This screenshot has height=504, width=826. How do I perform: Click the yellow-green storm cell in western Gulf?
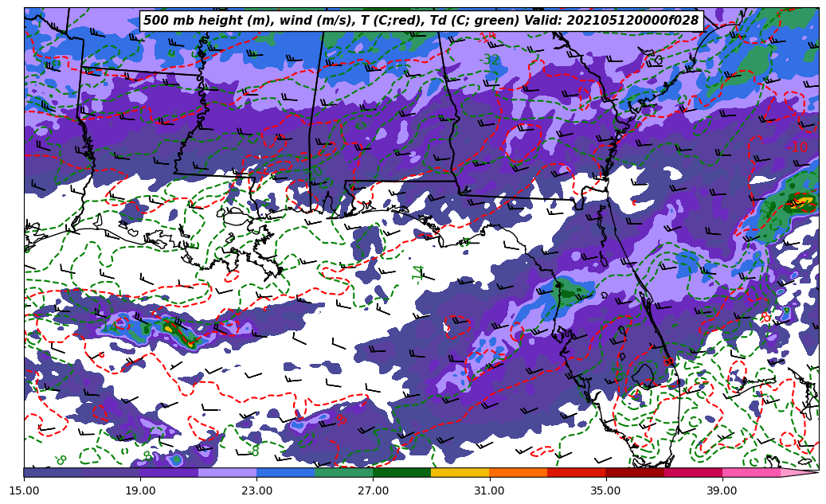[170, 326]
